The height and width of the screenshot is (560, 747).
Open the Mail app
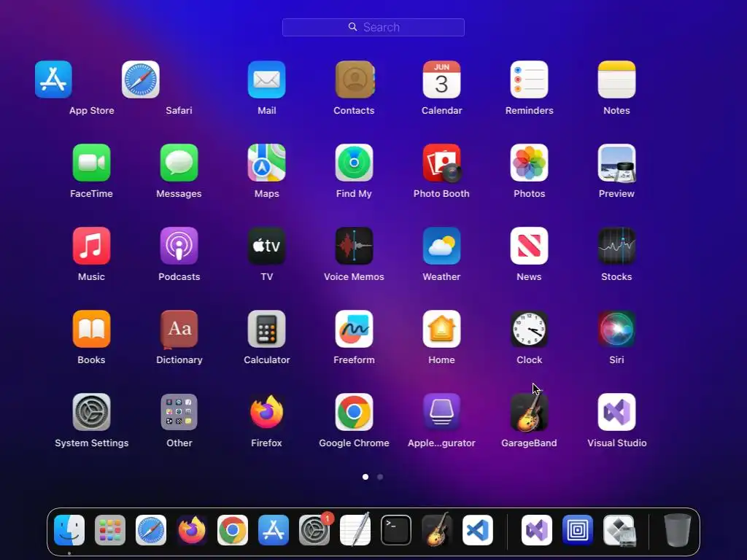tap(267, 79)
